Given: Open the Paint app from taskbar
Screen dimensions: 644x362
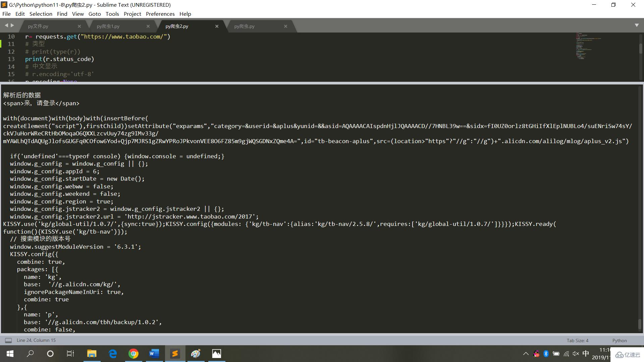Looking at the screenshot, I should click(x=196, y=354).
